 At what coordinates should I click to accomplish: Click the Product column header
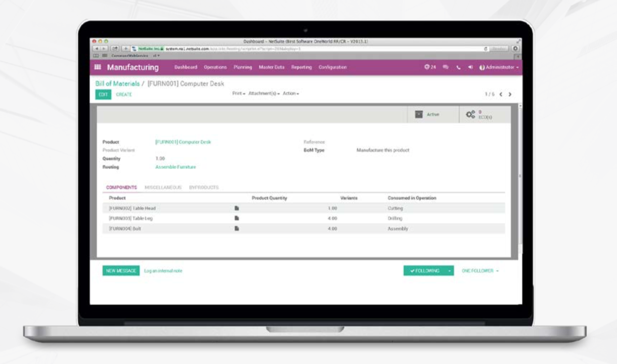click(117, 198)
